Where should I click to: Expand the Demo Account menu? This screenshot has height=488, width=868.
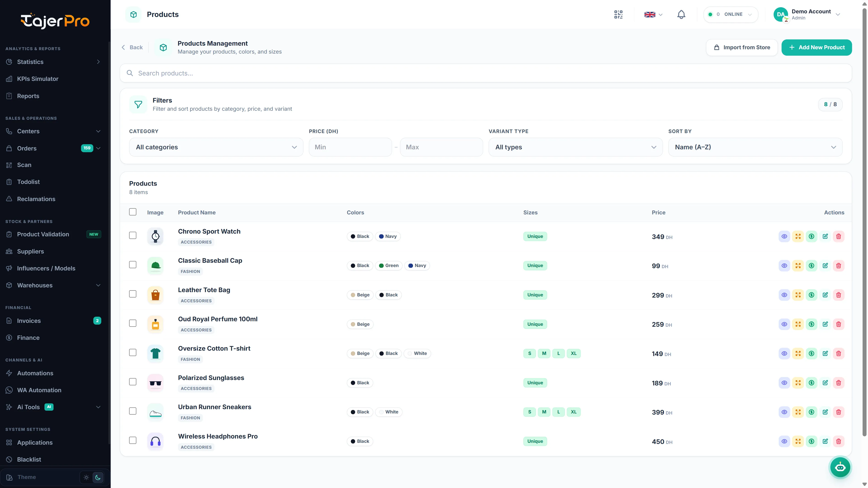pos(807,14)
